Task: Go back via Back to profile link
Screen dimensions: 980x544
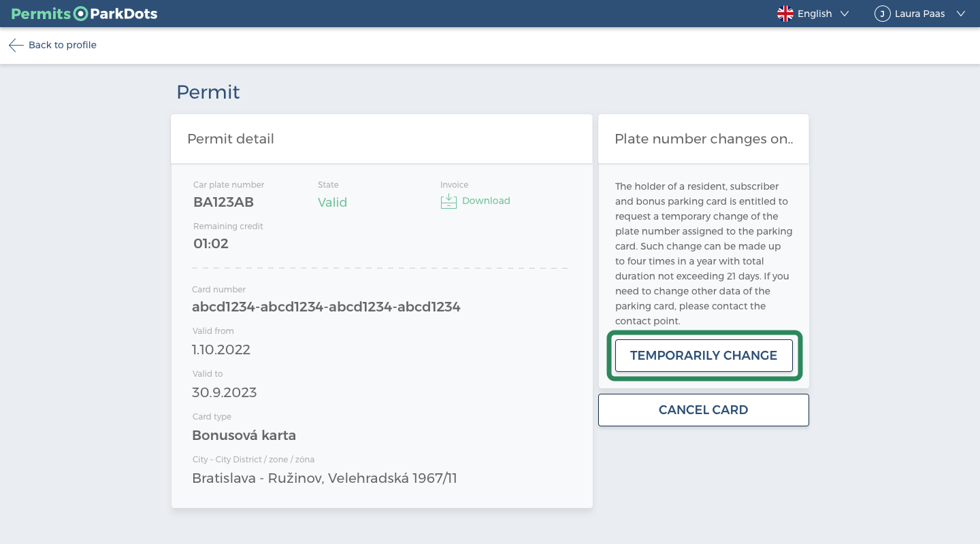Action: click(x=63, y=45)
